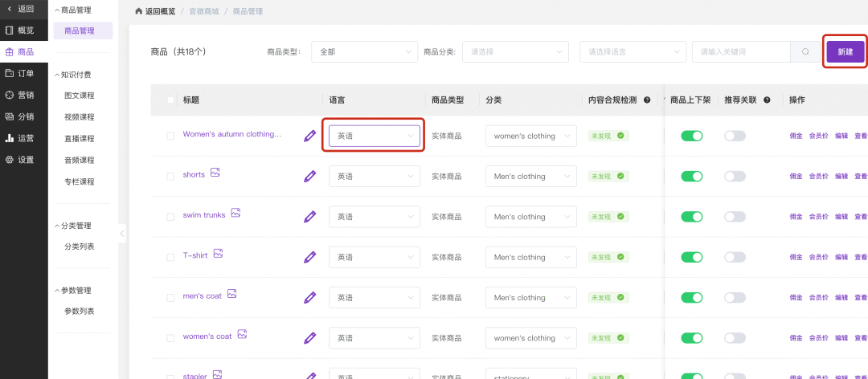Open the 商品类型 filter dropdown
This screenshot has height=379, width=868.
tap(364, 52)
